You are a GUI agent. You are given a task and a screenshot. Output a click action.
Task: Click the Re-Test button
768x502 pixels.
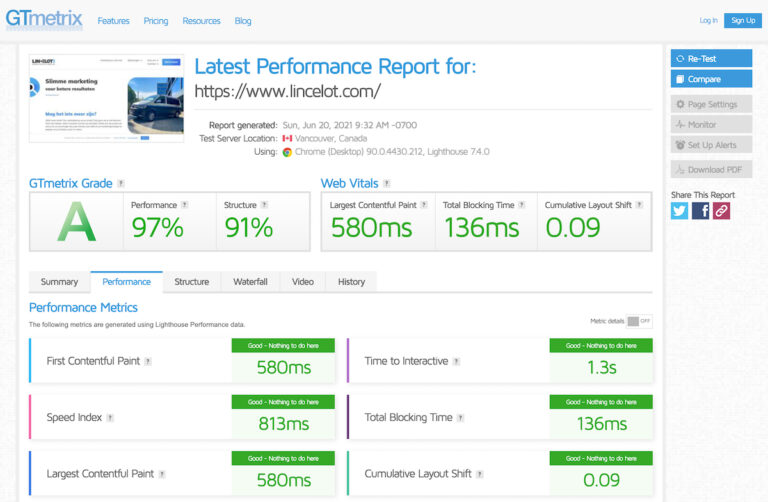711,58
